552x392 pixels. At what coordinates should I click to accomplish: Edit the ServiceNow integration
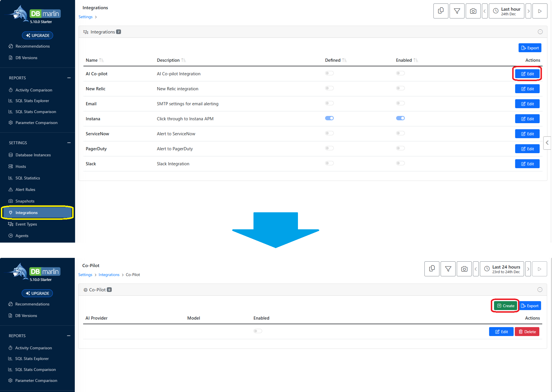[x=527, y=134]
